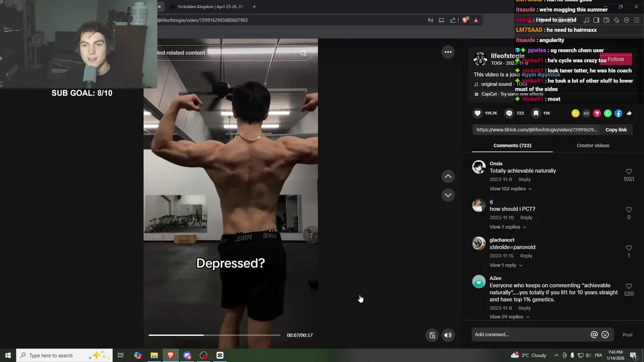Open File Explorer from the taskbar
Screen dimensions: 644x362
pos(154,355)
